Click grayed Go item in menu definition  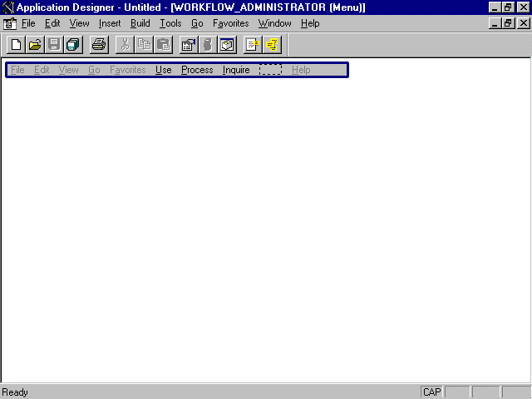[x=94, y=70]
